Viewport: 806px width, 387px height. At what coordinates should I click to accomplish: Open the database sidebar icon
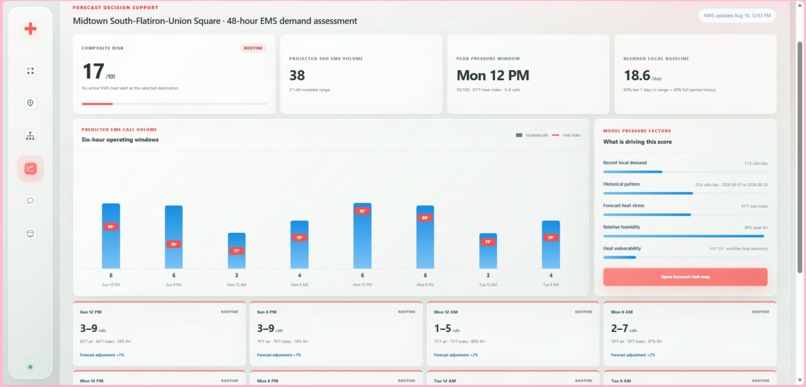click(30, 233)
